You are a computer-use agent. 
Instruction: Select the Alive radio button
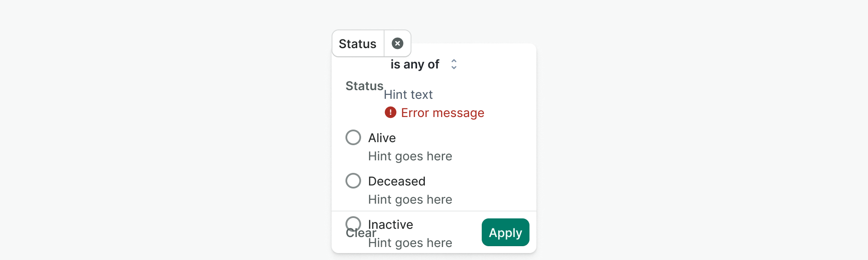pyautogui.click(x=353, y=137)
